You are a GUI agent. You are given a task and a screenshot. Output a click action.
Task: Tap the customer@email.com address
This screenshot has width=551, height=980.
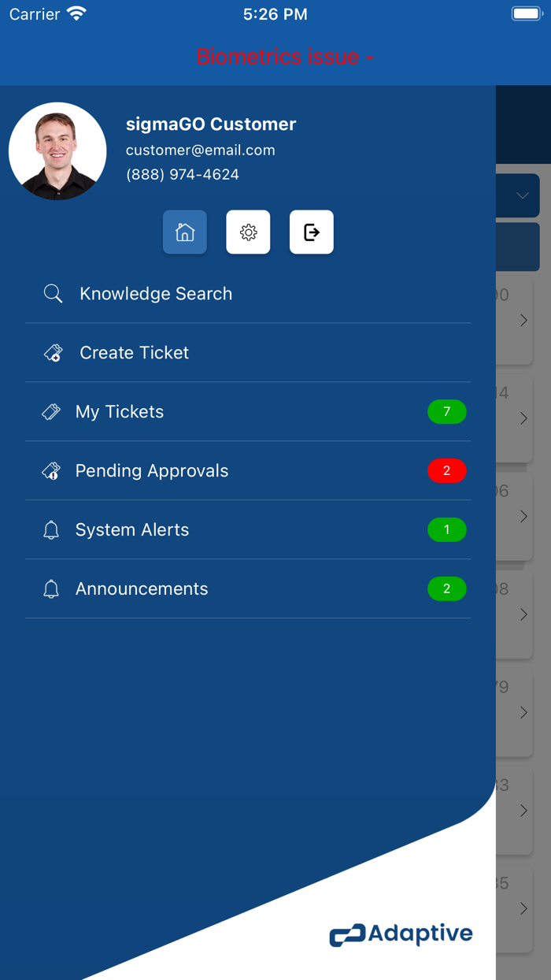pyautogui.click(x=201, y=150)
